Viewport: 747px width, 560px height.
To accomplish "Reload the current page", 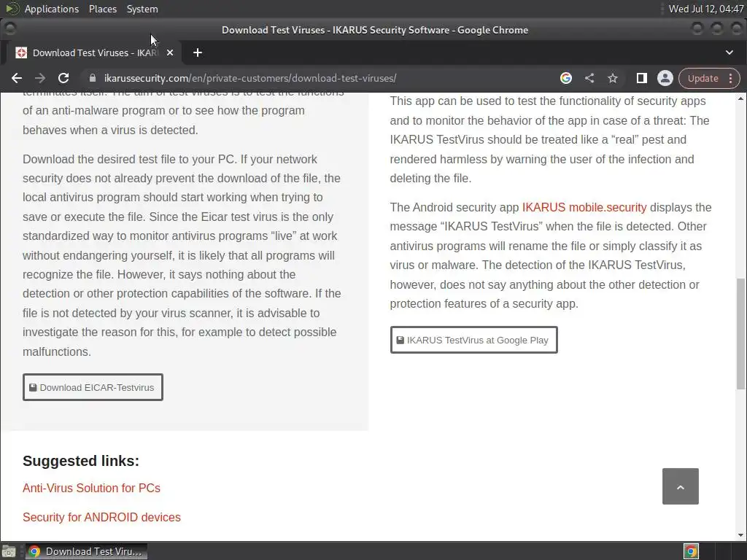I will tap(63, 78).
